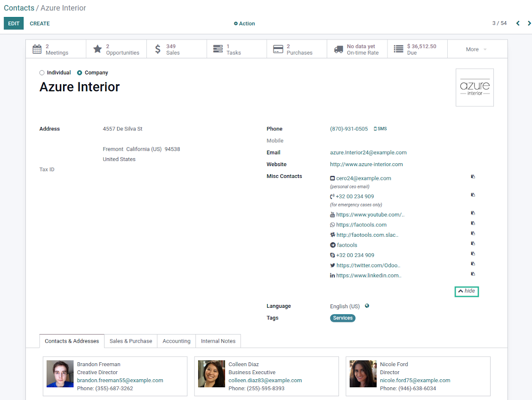Click the Azure Interior company logo
532x400 pixels.
(x=475, y=88)
